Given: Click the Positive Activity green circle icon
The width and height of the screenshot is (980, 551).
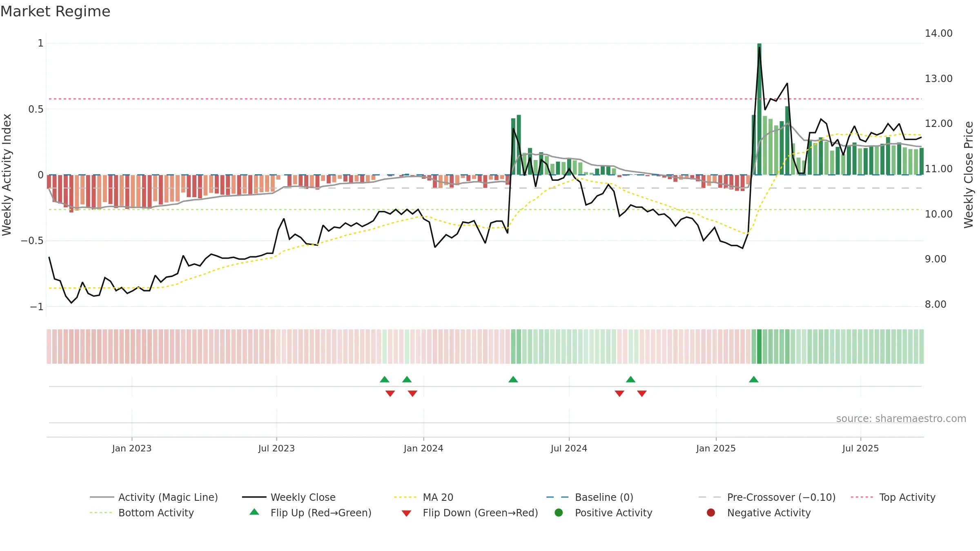Looking at the screenshot, I should 559,512.
